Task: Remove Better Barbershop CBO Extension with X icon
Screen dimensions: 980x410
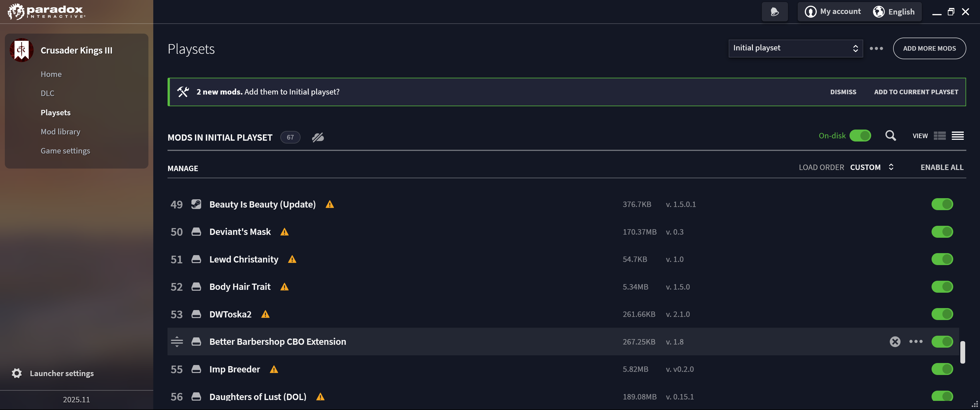Action: 895,342
